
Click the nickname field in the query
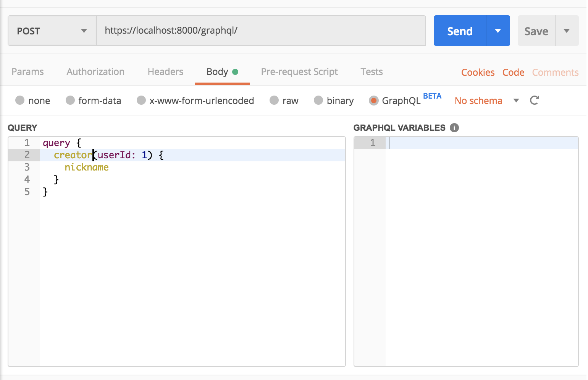(x=87, y=167)
